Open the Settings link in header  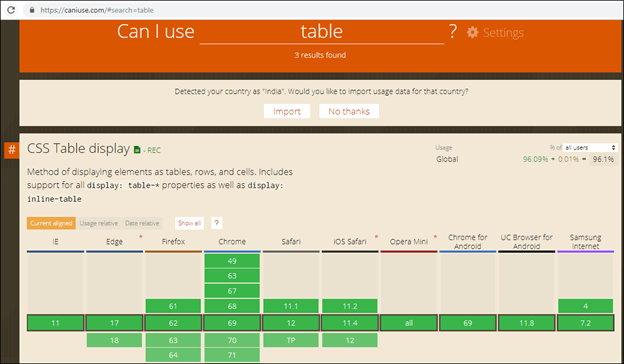(503, 33)
